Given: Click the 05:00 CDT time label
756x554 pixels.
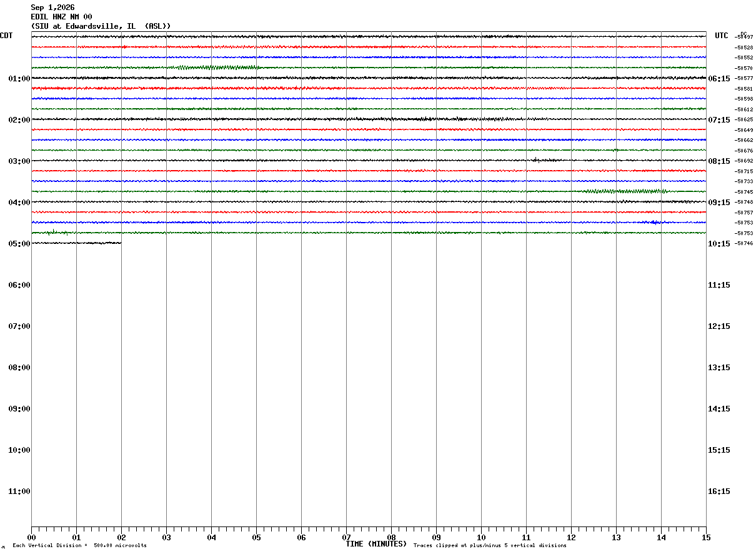Looking at the screenshot, I should [x=19, y=244].
